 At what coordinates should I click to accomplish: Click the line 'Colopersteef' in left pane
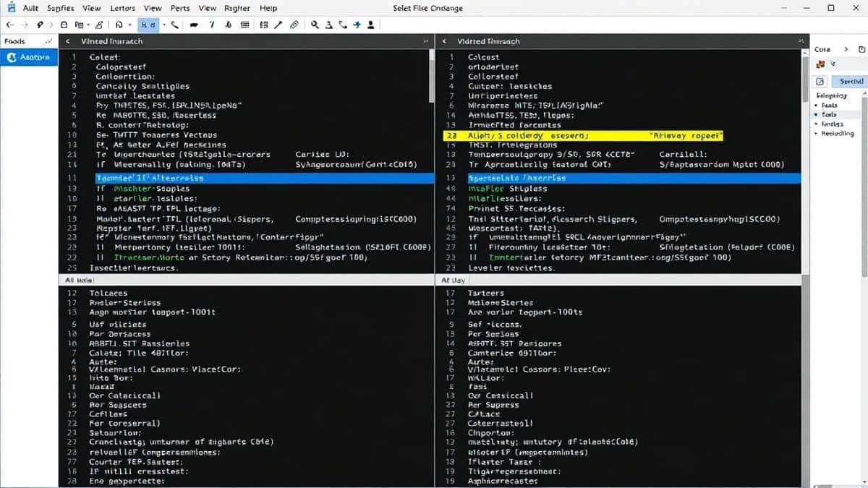pyautogui.click(x=122, y=67)
